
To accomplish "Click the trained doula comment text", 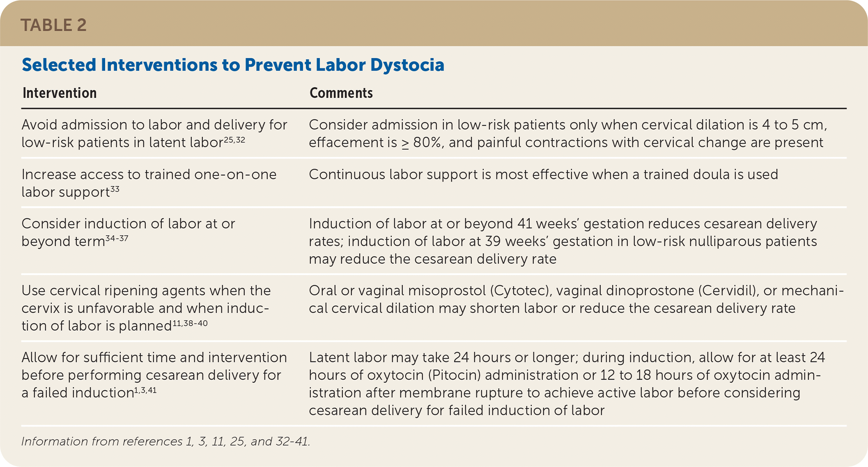I will coord(543,174).
